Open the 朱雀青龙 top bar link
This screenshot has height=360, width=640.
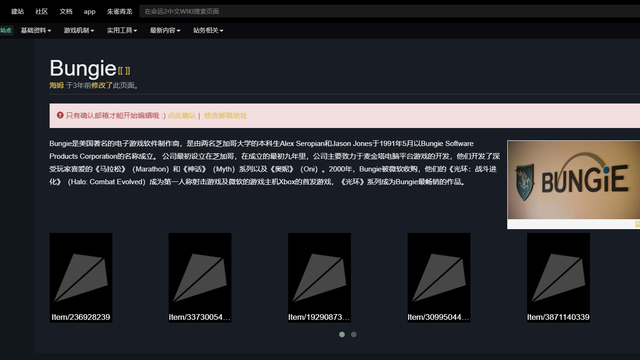click(120, 11)
